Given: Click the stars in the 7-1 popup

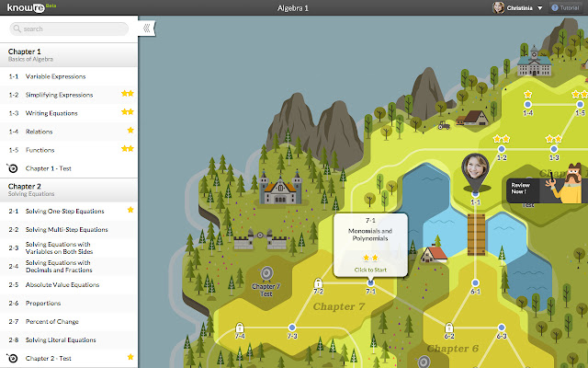Looking at the screenshot, I should point(370,258).
